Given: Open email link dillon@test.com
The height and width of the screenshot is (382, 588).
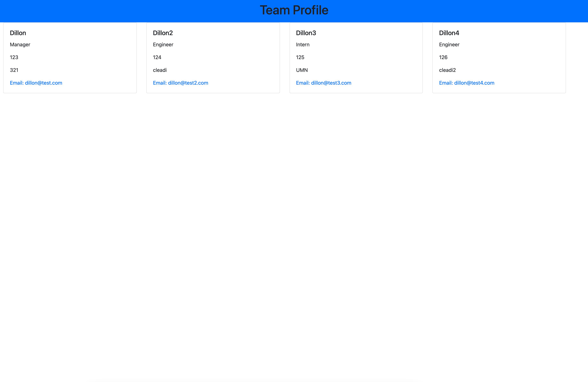Looking at the screenshot, I should [36, 83].
